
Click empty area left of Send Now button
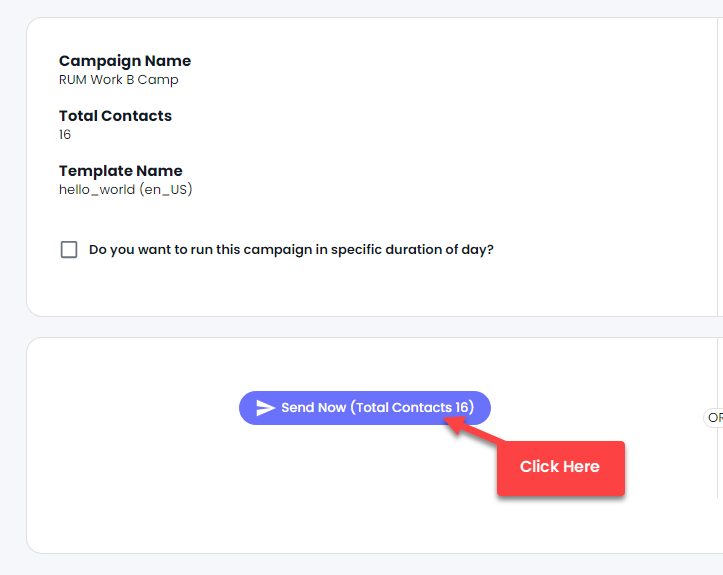coord(134,408)
